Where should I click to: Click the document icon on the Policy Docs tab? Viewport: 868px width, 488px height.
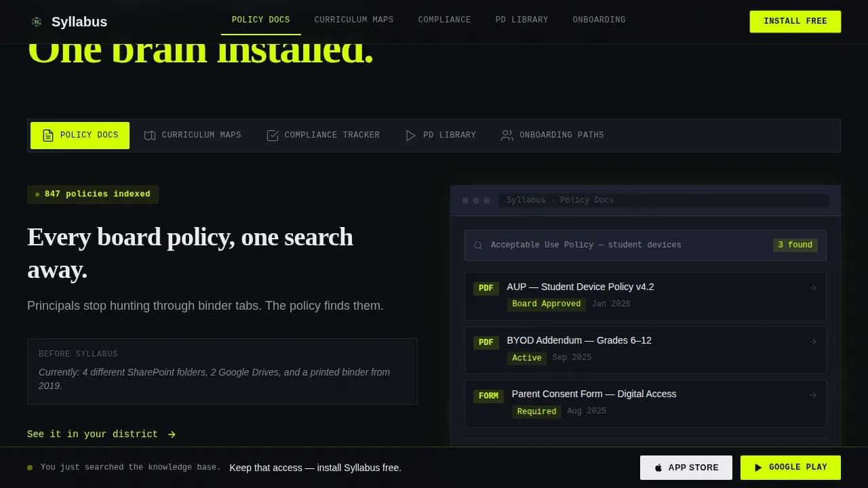(x=47, y=136)
